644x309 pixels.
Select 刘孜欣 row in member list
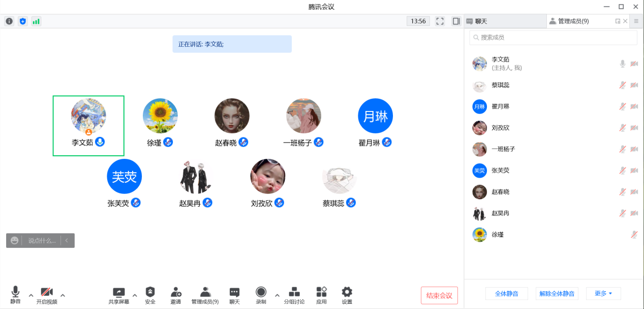click(x=554, y=128)
